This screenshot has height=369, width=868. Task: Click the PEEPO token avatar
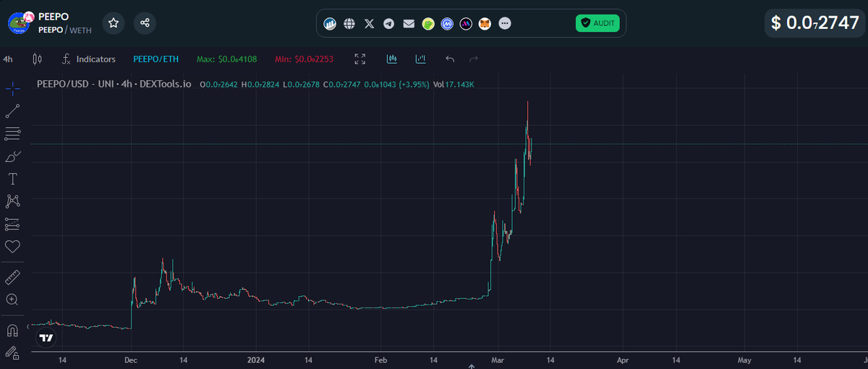tap(19, 23)
